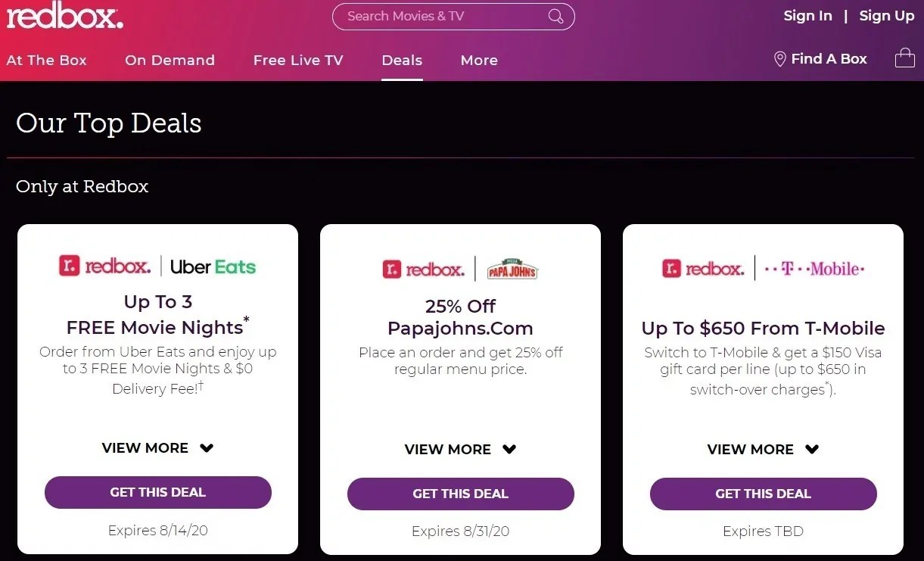Navigate to Free Live TV
The image size is (924, 561).
(x=298, y=60)
